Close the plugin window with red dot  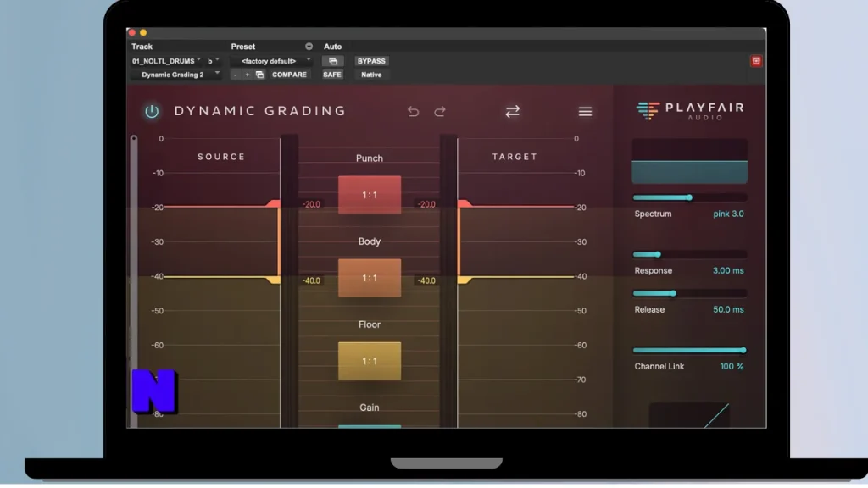click(x=131, y=33)
